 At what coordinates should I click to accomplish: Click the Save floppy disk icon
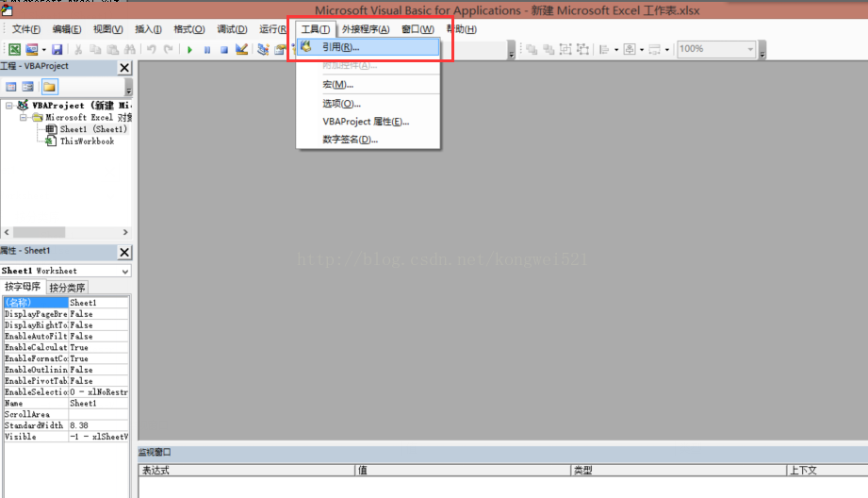(x=57, y=49)
